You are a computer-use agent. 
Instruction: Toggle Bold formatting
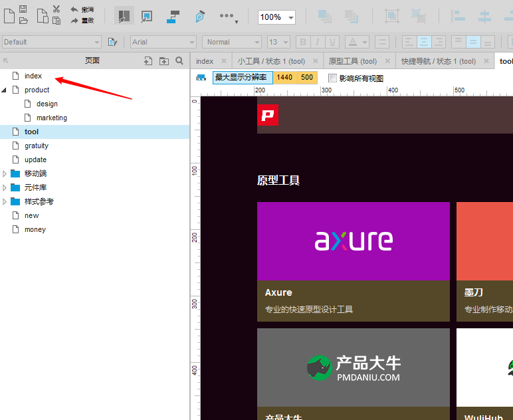[303, 42]
